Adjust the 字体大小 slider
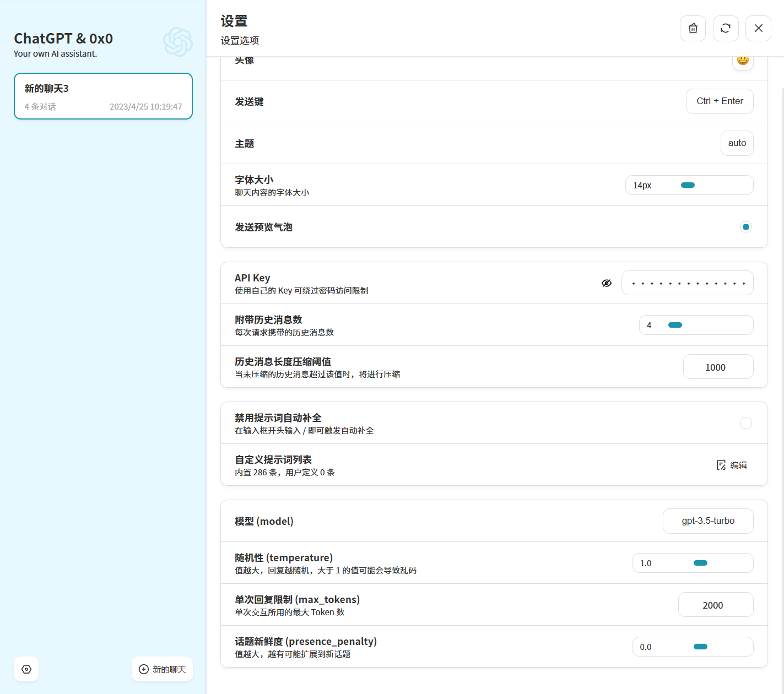The image size is (784, 694). tap(688, 185)
